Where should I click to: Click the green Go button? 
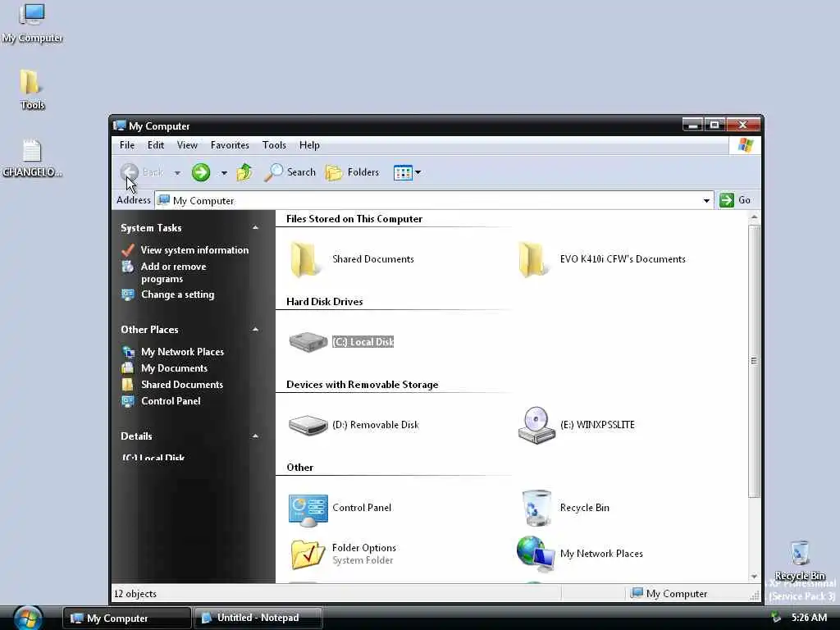point(735,200)
